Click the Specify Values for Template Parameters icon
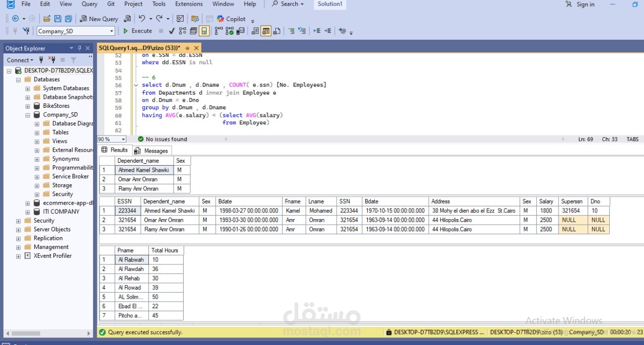The image size is (644, 345). click(x=342, y=31)
